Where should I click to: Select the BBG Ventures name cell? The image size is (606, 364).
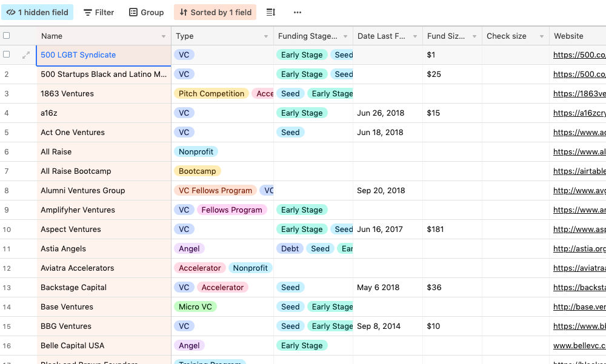(104, 326)
